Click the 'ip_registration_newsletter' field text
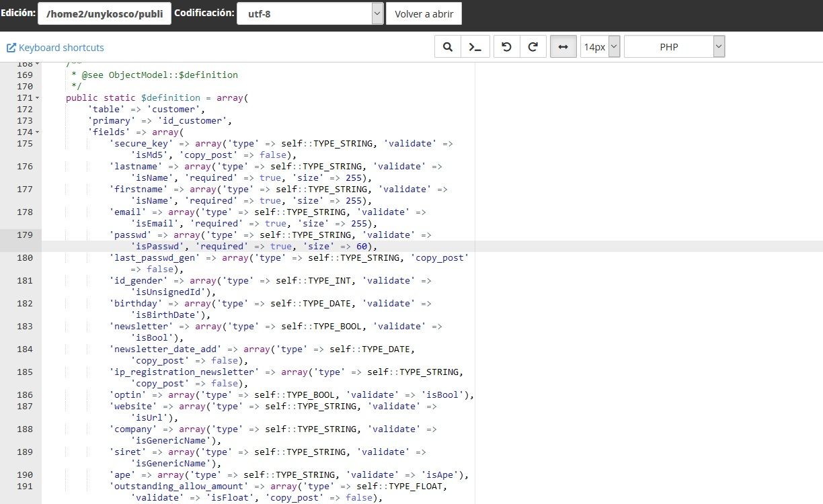Image resolution: width=823 pixels, height=504 pixels. 184,372
